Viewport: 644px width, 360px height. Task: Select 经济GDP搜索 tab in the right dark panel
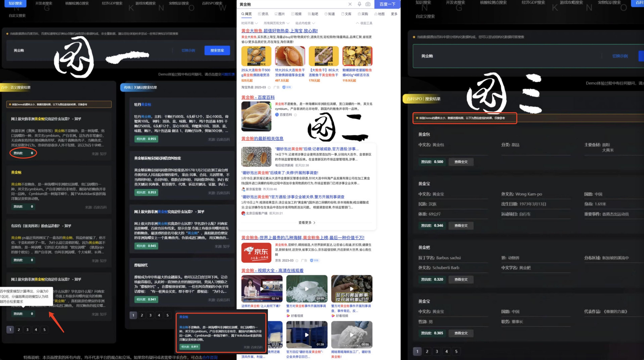[x=533, y=3]
